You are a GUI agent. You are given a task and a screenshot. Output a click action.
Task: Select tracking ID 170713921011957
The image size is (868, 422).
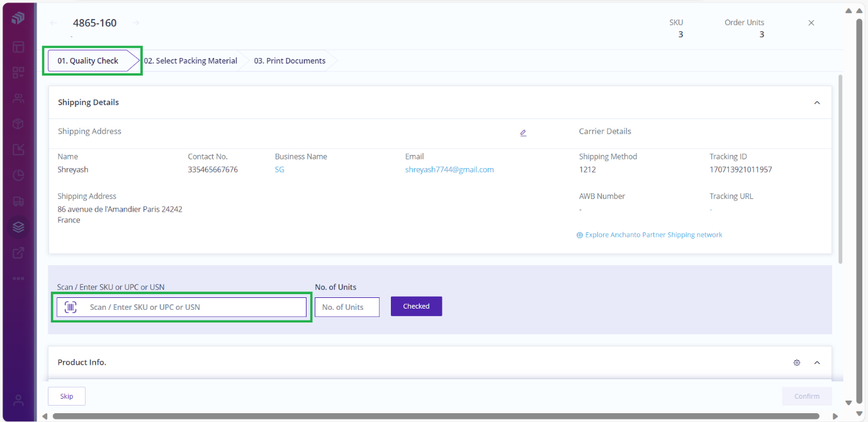coord(741,169)
